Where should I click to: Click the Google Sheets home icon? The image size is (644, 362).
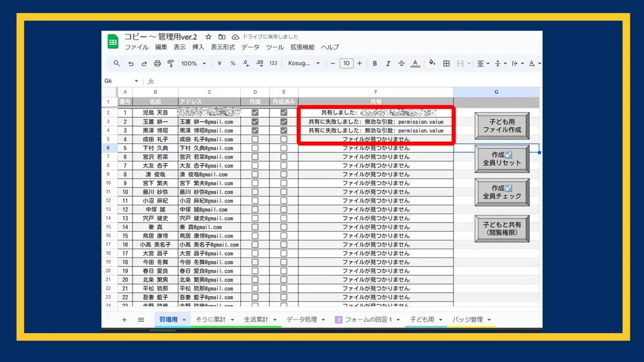pyautogui.click(x=113, y=41)
